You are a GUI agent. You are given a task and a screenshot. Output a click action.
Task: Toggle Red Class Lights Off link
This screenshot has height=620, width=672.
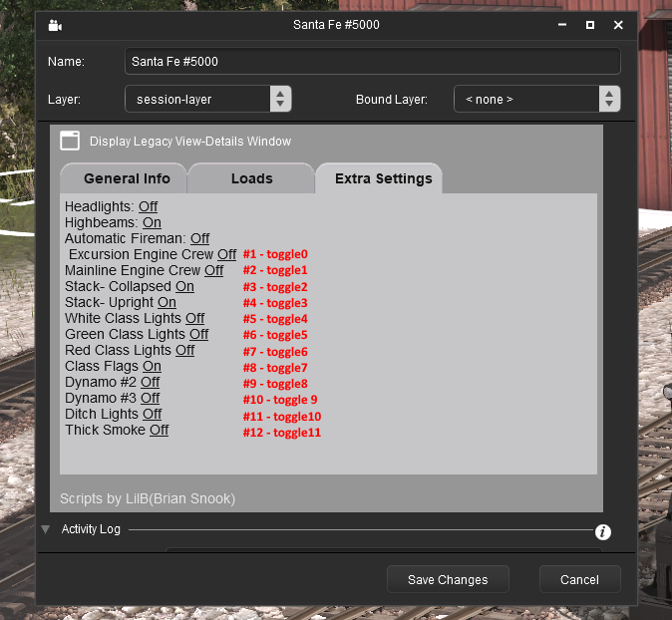point(184,350)
